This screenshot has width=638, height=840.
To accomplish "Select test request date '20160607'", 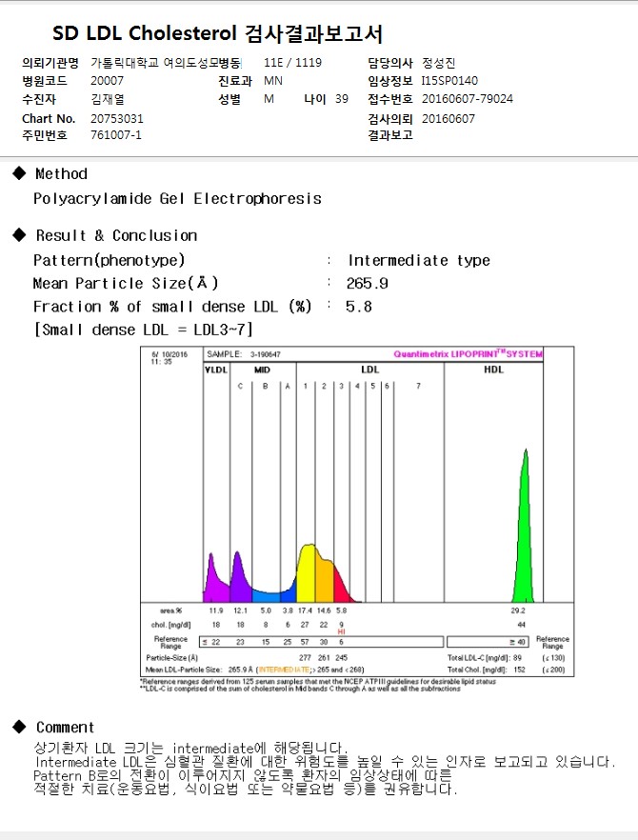I will pos(448,118).
